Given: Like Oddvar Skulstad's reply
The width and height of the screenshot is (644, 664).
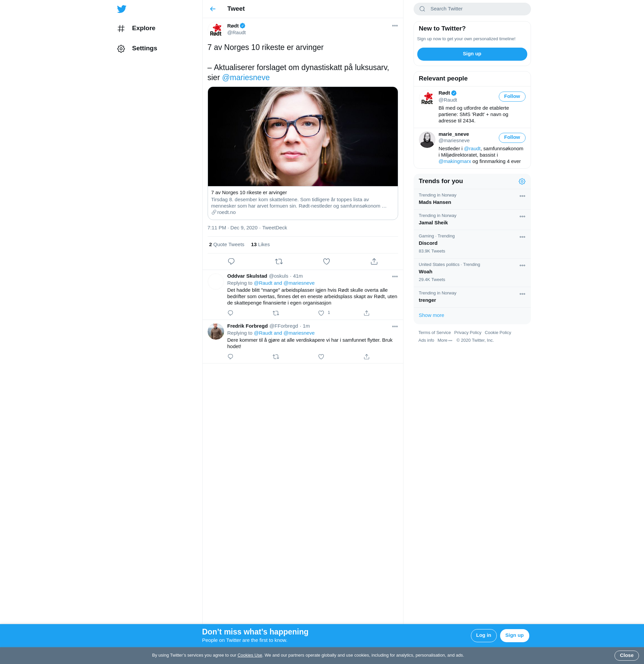Looking at the screenshot, I should click(321, 313).
